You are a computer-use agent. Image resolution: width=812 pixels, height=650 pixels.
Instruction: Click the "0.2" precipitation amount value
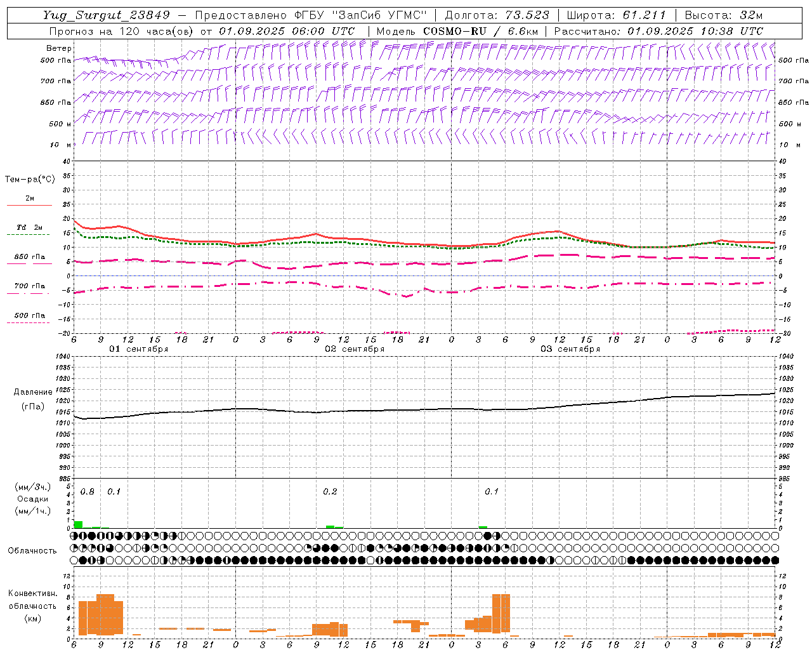[x=330, y=491]
